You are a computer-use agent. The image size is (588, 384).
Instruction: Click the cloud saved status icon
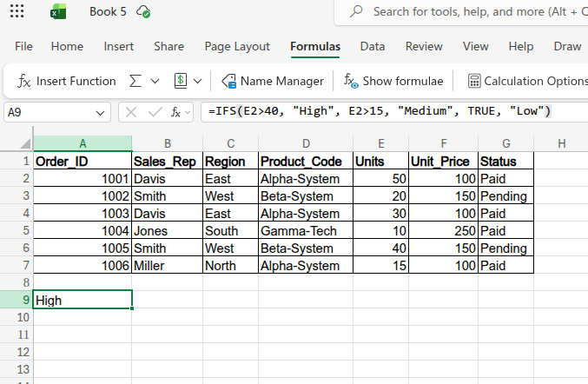point(144,12)
